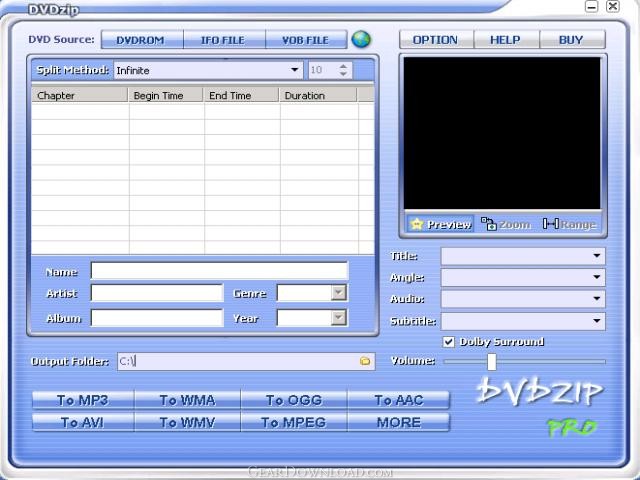The image size is (640, 480).
Task: Click in the Album text field
Action: (157, 318)
